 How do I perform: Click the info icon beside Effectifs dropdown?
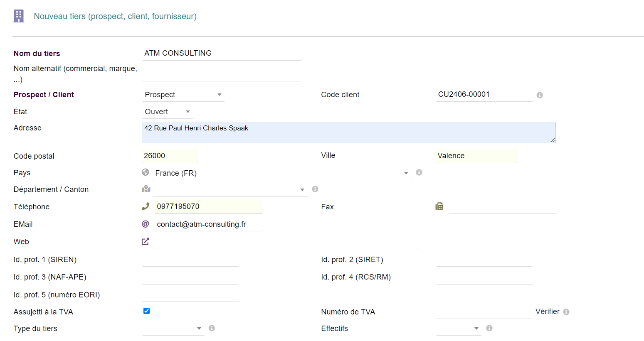click(489, 328)
